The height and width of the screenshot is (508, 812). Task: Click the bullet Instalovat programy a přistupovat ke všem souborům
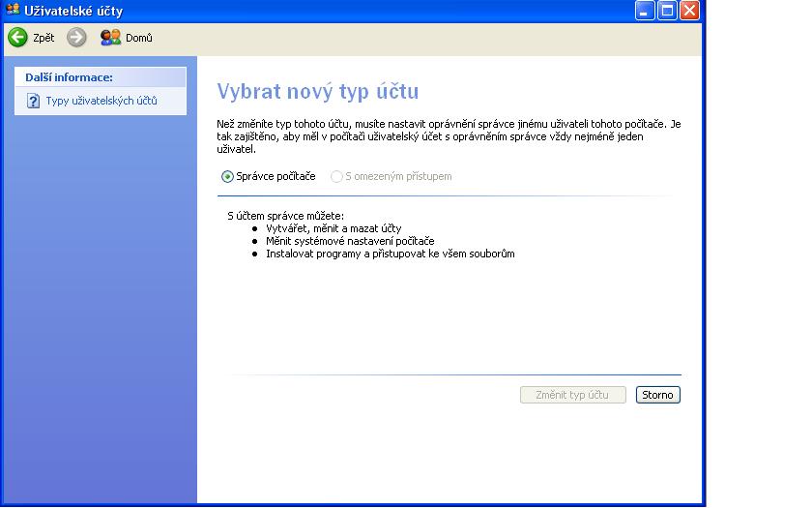(391, 254)
